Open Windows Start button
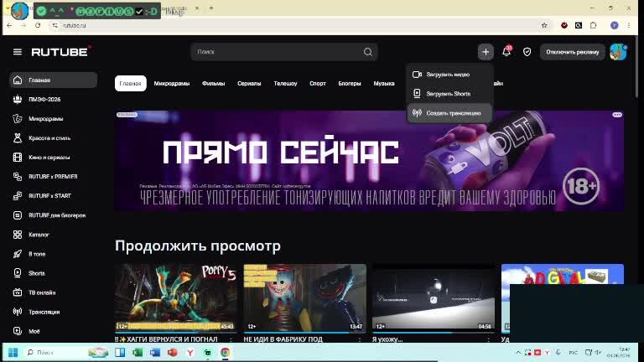Screen dimensions: 644x362 point(13,353)
